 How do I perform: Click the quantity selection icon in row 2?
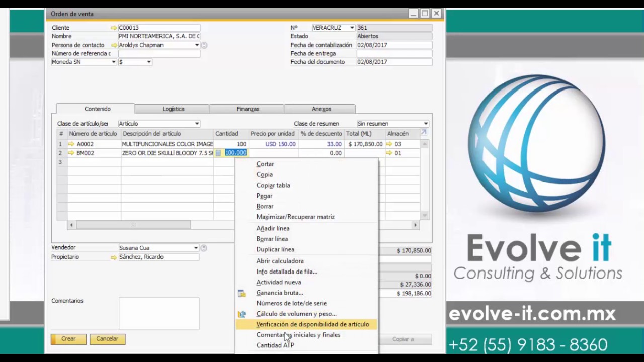tap(218, 153)
